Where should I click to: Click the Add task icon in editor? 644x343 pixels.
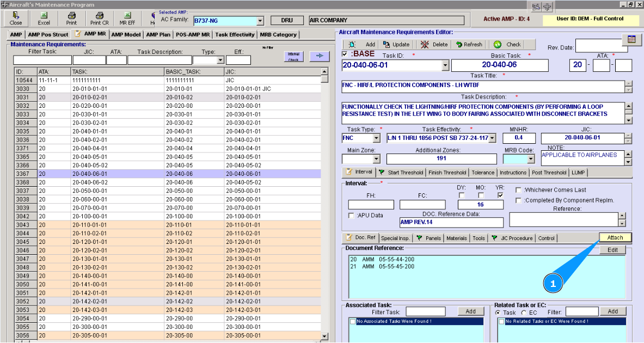pyautogui.click(x=352, y=45)
